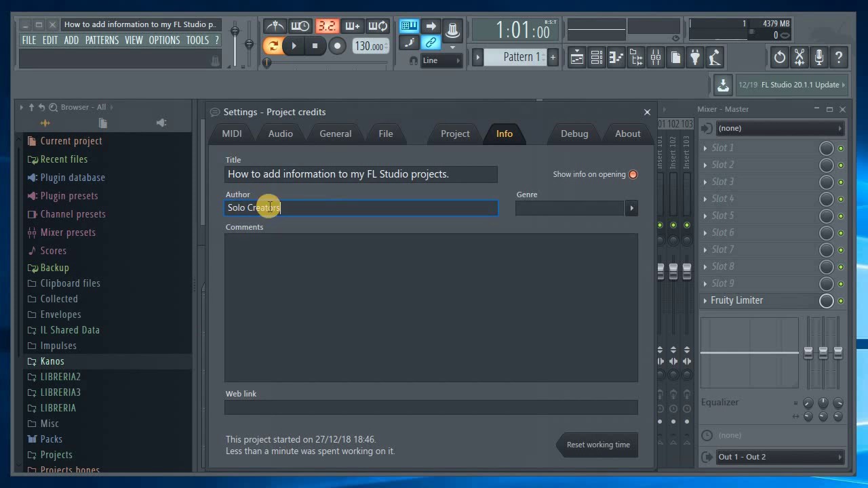Toggle Slot 3 enable light
Viewport: 868px width, 488px height.
[841, 182]
